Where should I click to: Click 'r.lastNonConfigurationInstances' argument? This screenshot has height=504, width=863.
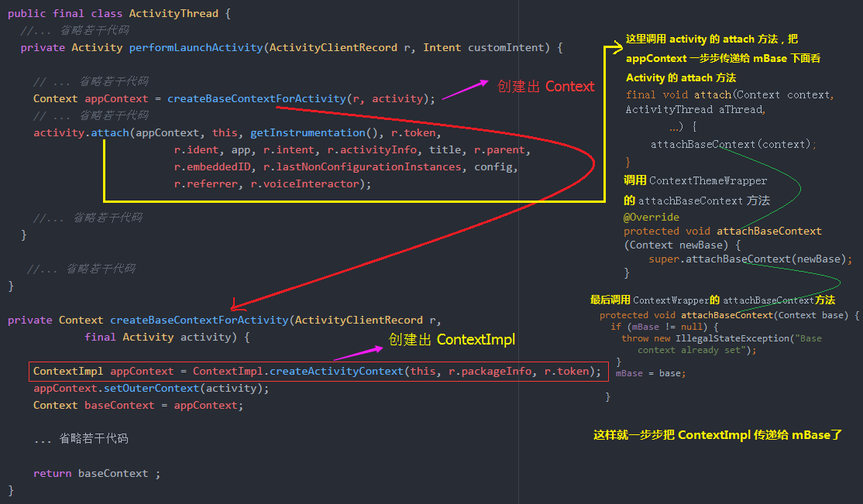(362, 166)
